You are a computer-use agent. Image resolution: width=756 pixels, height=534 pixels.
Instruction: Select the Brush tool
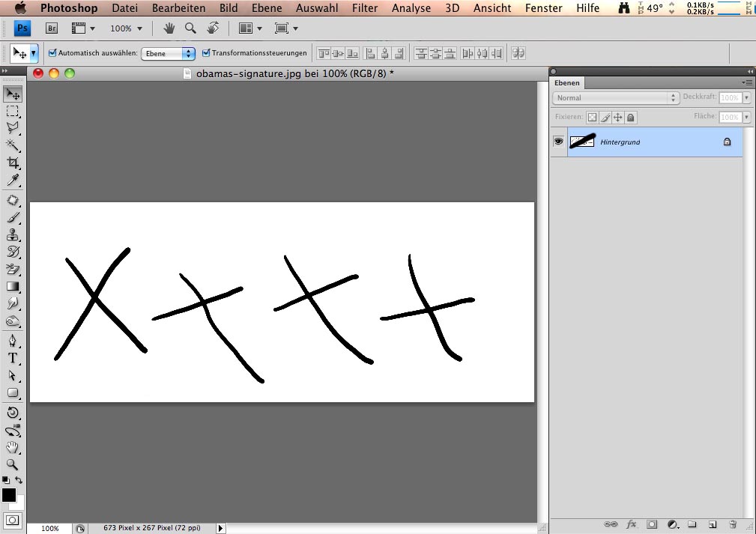(13, 217)
